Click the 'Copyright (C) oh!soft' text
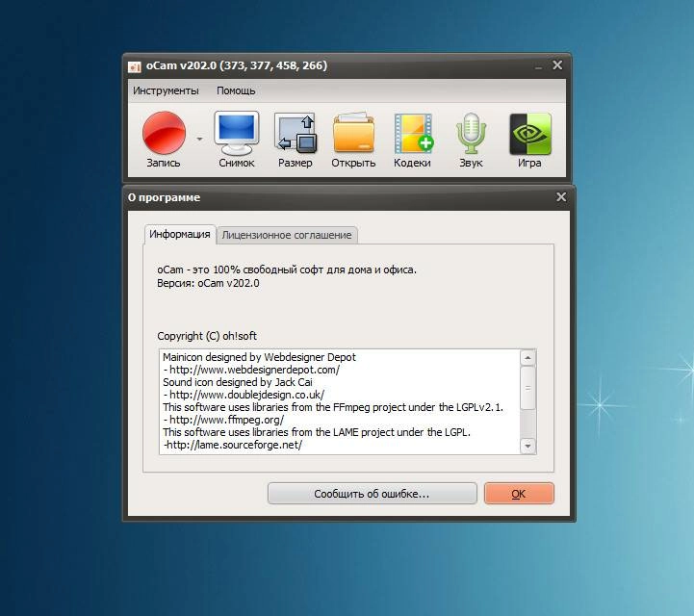 pos(207,336)
